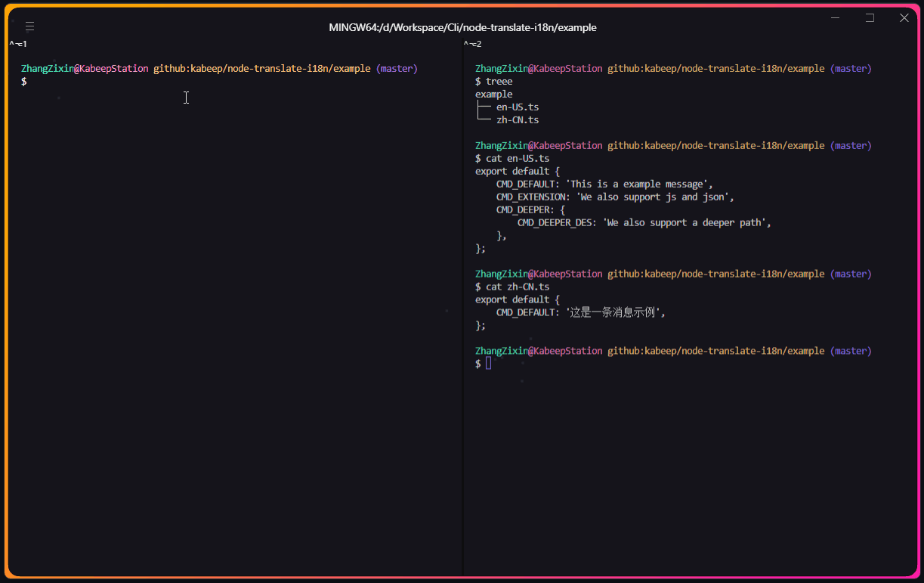Click 'We also support js and json' string

[x=655, y=197]
